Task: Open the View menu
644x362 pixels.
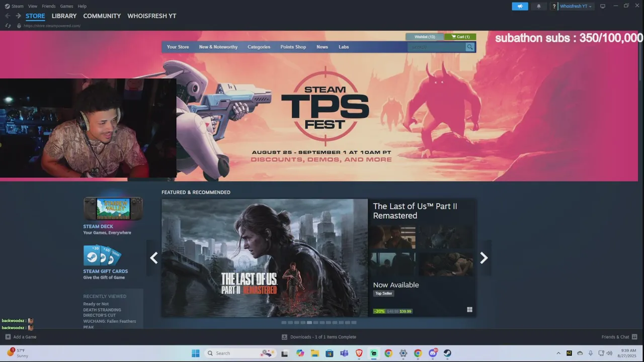Action: (x=33, y=6)
